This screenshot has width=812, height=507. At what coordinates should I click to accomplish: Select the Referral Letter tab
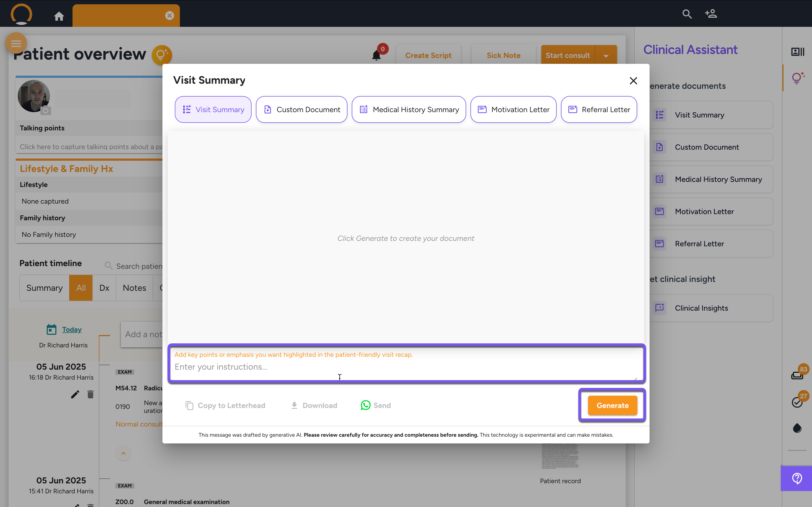(599, 110)
